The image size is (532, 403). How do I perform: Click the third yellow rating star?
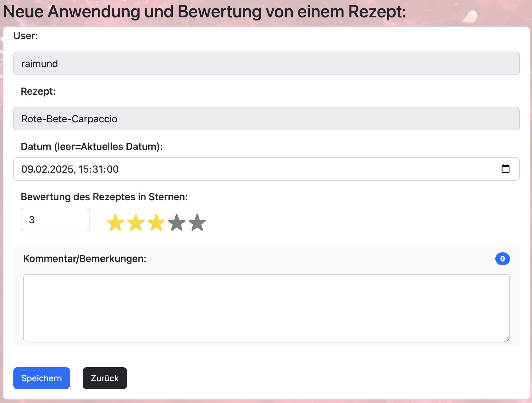[156, 223]
